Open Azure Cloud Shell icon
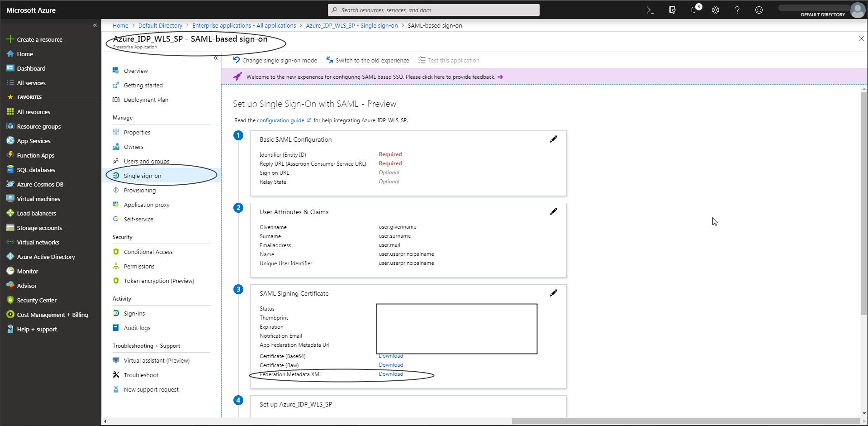Viewport: 868px width, 426px height. coord(650,10)
